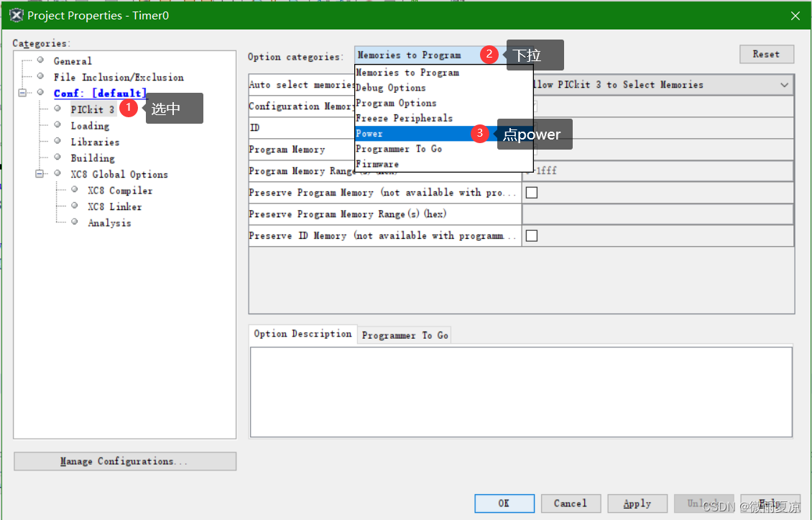The height and width of the screenshot is (520, 812).
Task: Click the bullet icon beside Analysis
Action: pos(75,222)
